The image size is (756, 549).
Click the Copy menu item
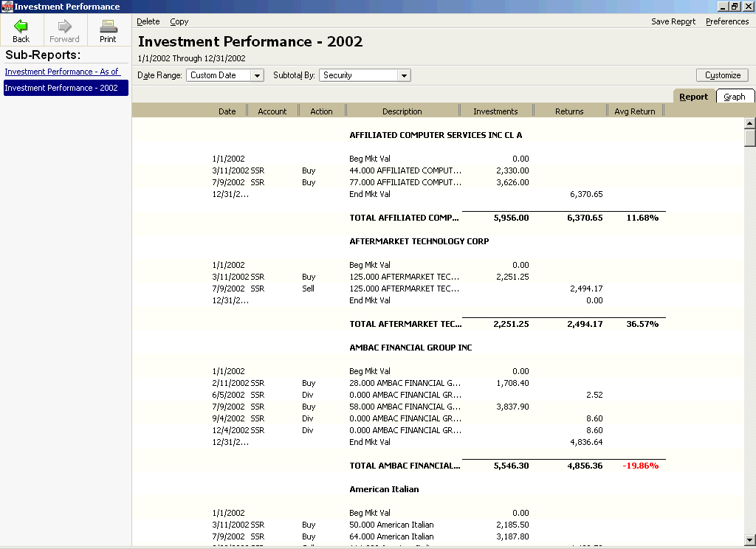179,21
